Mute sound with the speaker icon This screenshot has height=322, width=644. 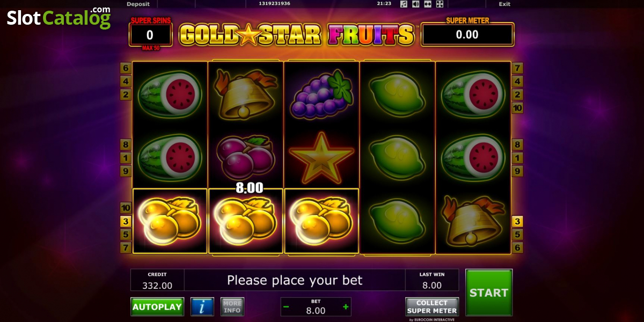pyautogui.click(x=416, y=4)
